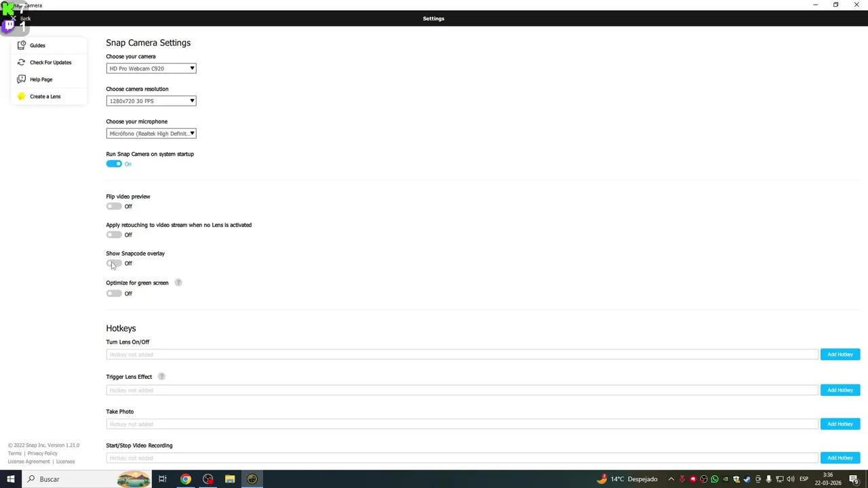Go Back from the Settings screen

(20, 18)
